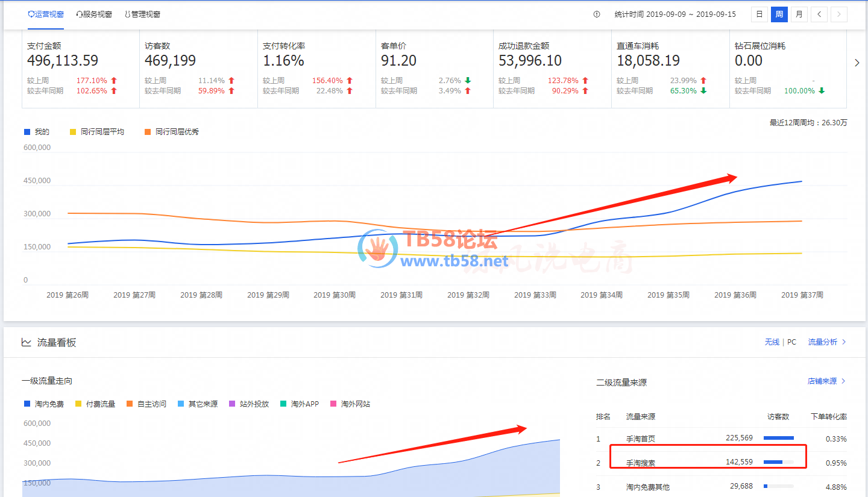Click the 服务视窗 headset icon
868x497 pixels.
[x=80, y=14]
